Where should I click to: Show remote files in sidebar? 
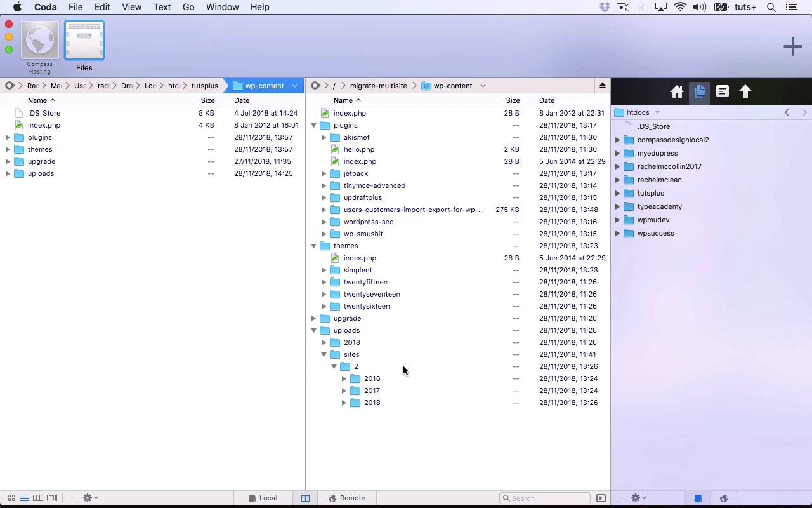point(723,498)
